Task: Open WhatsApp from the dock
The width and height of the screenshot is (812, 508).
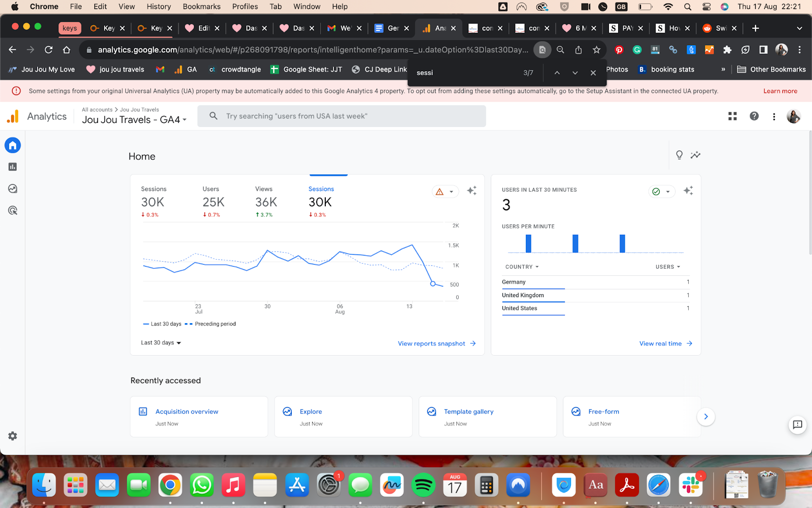Action: [201, 485]
